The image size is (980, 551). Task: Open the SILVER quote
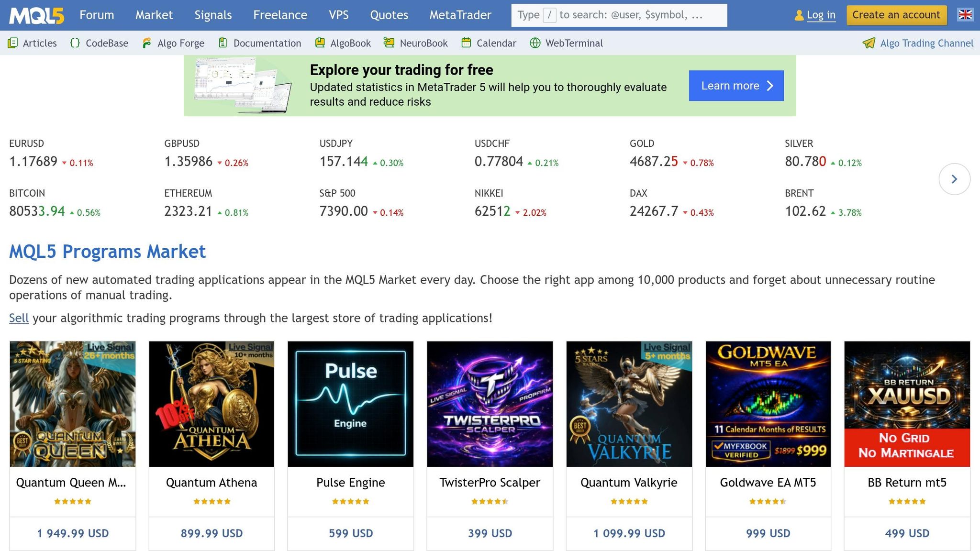point(824,154)
